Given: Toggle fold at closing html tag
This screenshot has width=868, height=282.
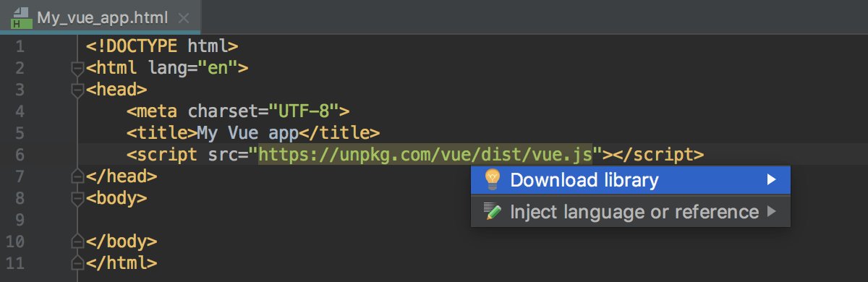Looking at the screenshot, I should [77, 262].
